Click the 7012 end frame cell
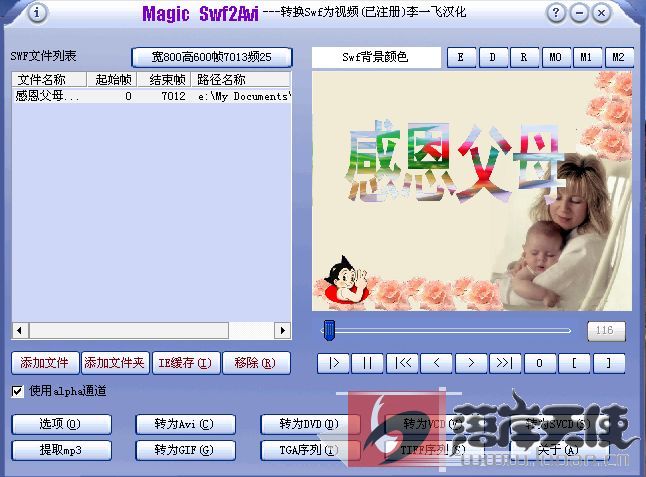 [x=173, y=96]
